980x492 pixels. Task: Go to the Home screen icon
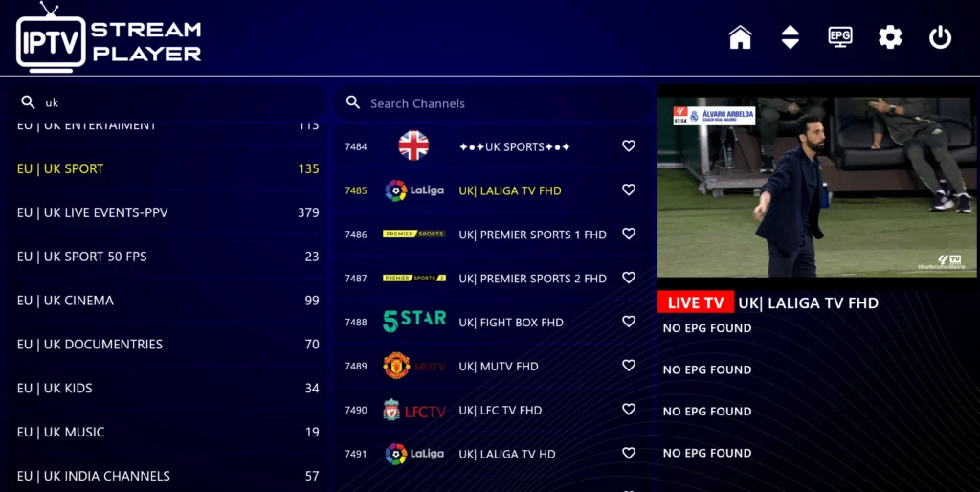click(x=740, y=37)
